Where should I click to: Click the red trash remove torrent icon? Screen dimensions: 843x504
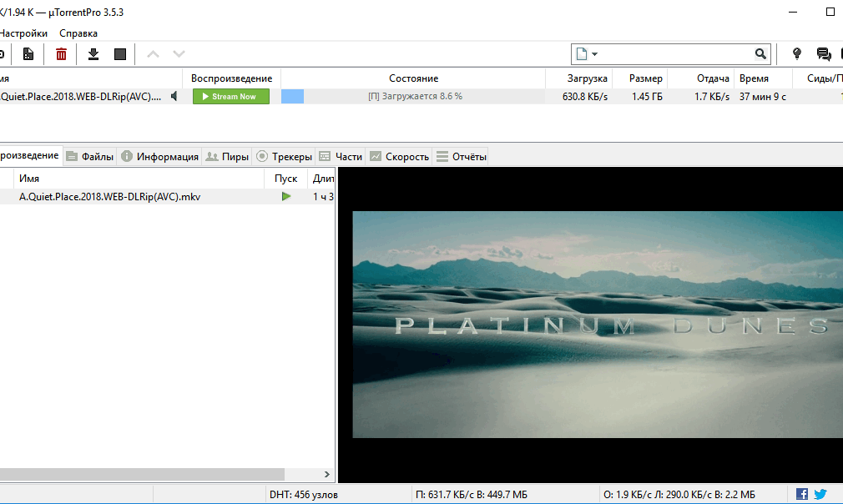click(61, 54)
